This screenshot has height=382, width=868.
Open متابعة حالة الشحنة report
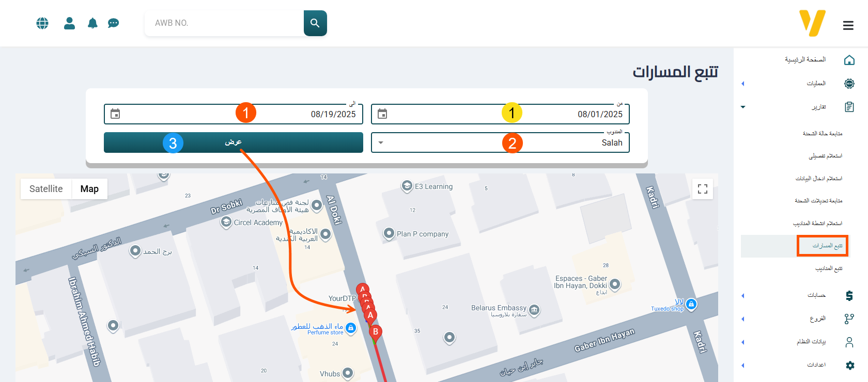823,134
